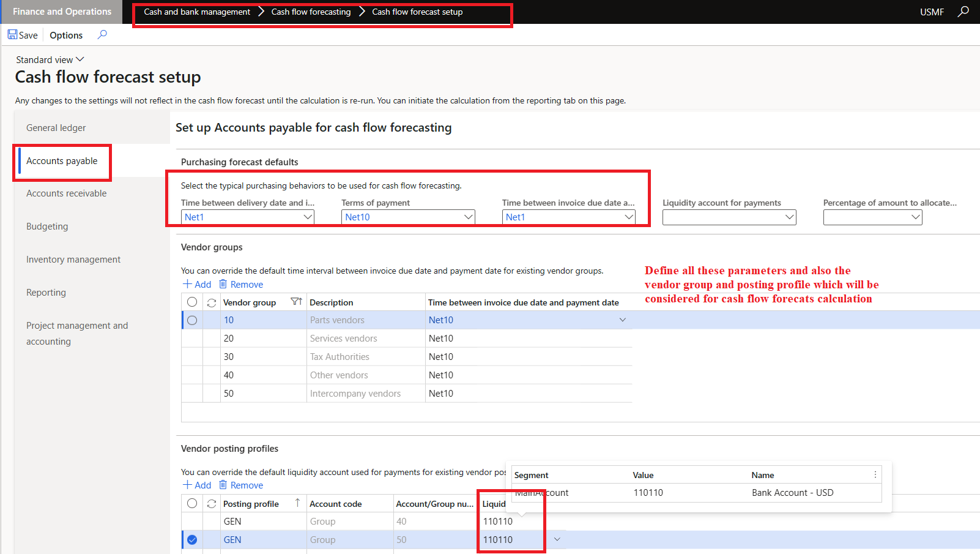The width and height of the screenshot is (980, 554).
Task: Click the Remove trash icon under Vendor groups
Action: pos(223,284)
